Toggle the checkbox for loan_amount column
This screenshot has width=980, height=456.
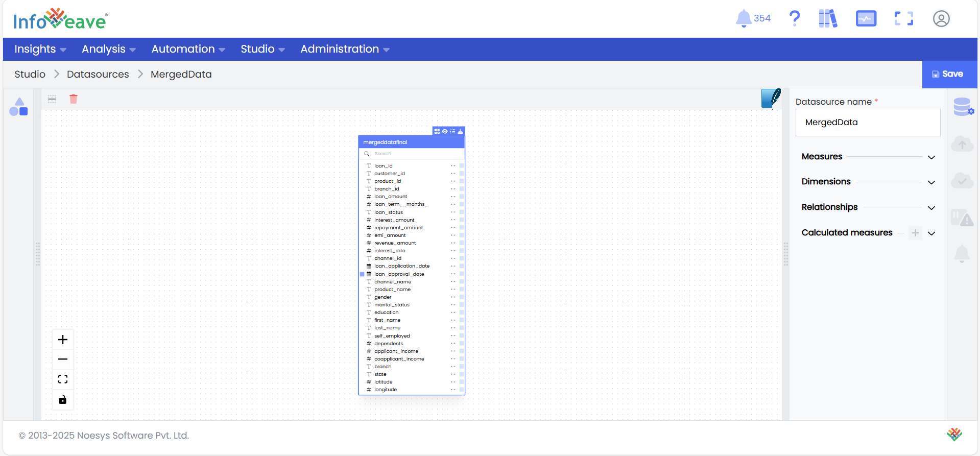tap(462, 197)
